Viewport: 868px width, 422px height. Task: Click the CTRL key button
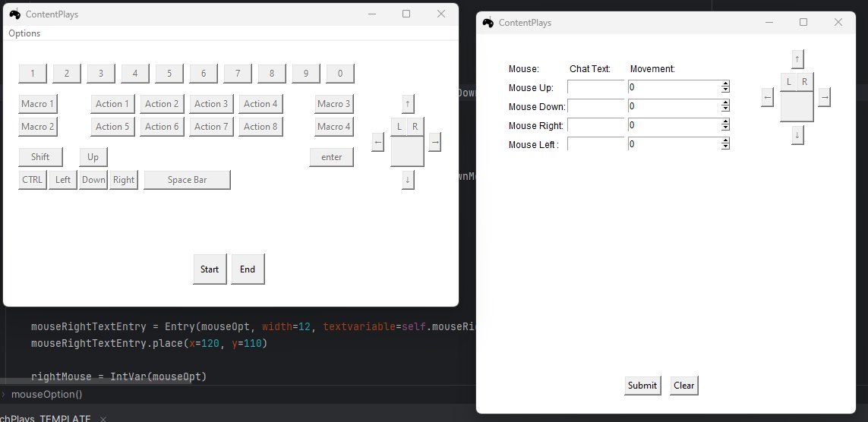[x=33, y=180]
